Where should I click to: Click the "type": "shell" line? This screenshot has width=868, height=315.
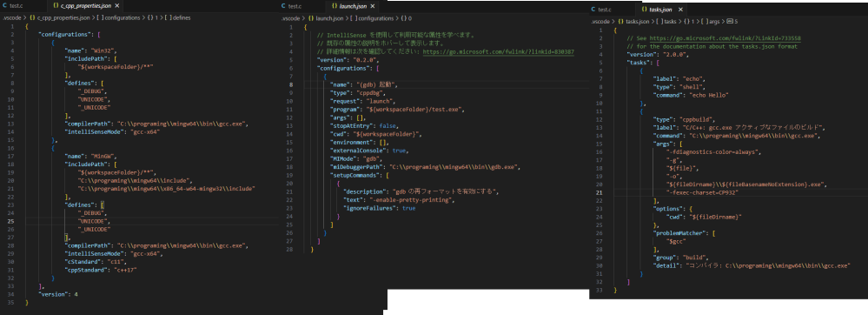(679, 86)
